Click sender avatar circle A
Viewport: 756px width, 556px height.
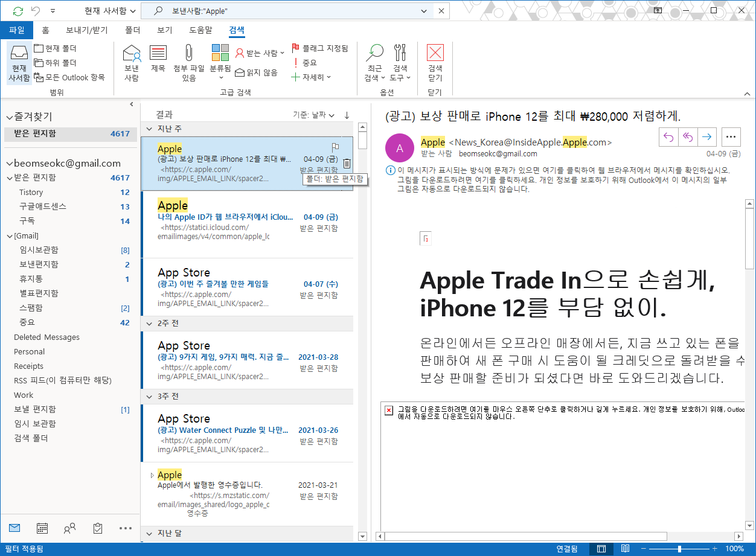pos(399,147)
